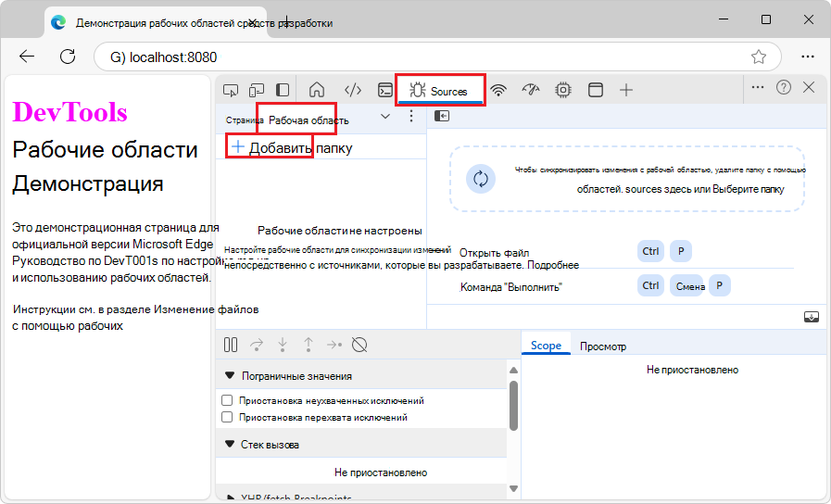Click debugger pane scrollbar up arrow

[513, 370]
